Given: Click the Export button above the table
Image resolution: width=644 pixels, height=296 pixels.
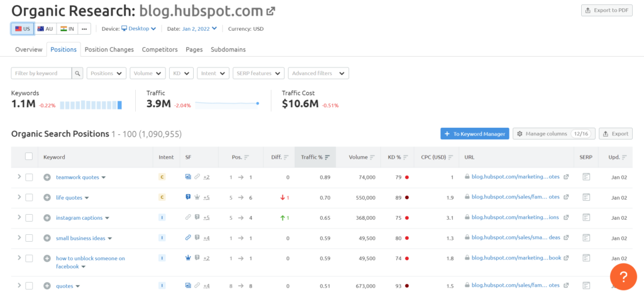Looking at the screenshot, I should click(616, 134).
